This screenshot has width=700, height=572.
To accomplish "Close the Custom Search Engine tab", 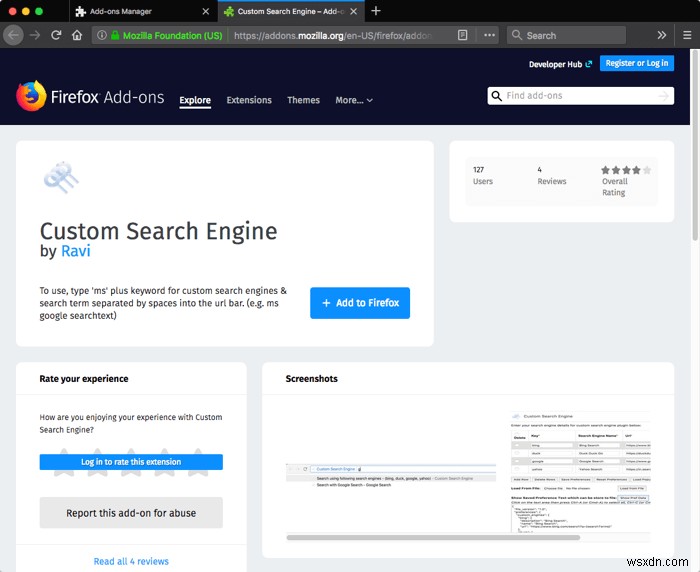I will [x=354, y=12].
